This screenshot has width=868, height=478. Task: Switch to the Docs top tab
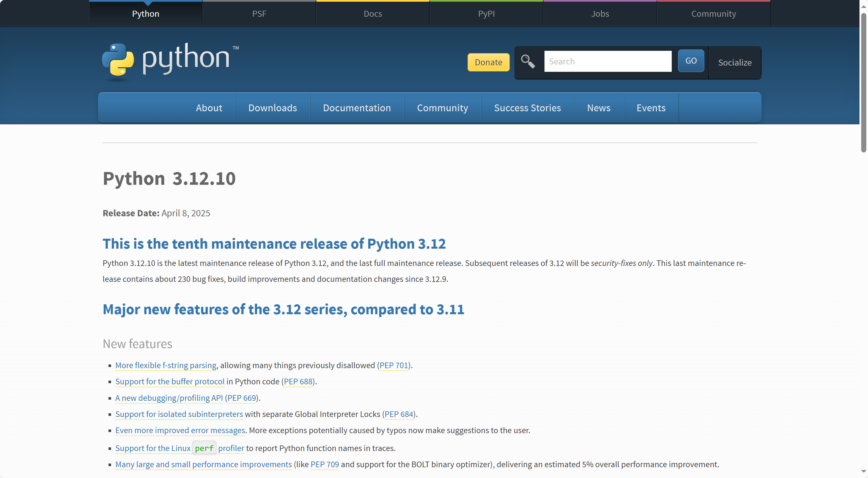tap(373, 14)
